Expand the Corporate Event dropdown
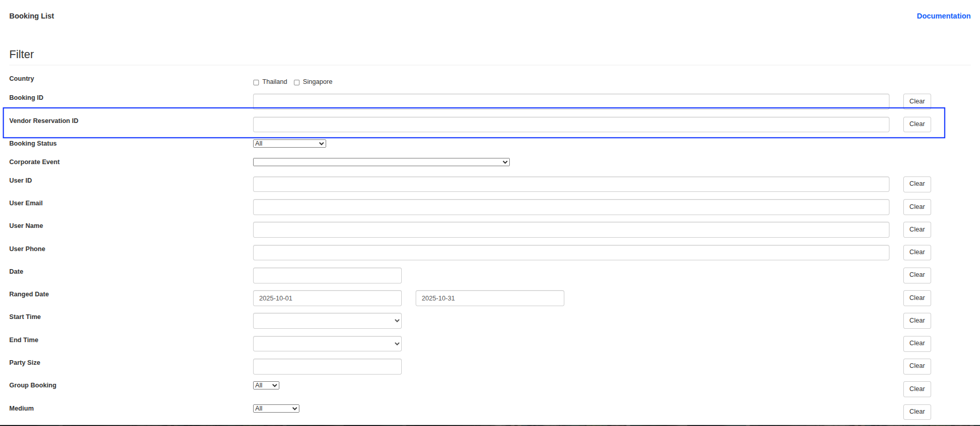 click(381, 162)
